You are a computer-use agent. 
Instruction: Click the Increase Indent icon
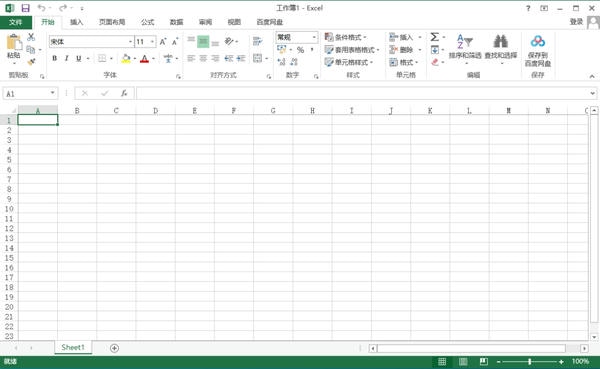[241, 58]
